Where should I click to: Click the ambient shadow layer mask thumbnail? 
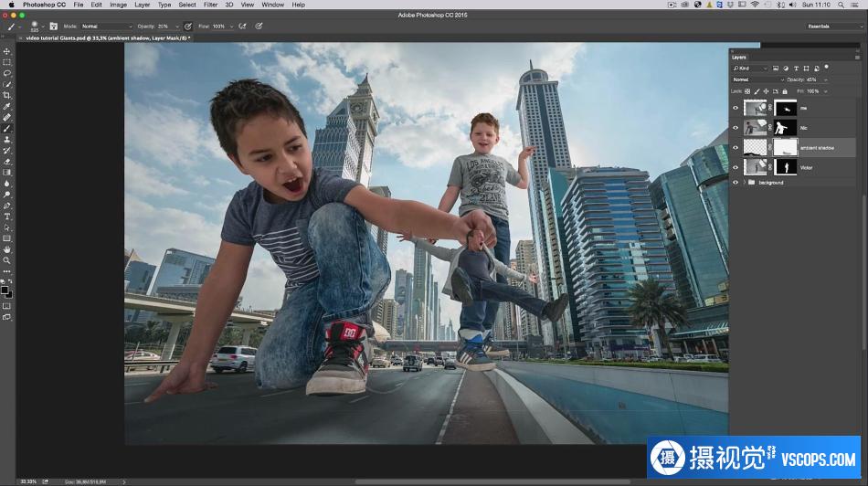pos(785,147)
